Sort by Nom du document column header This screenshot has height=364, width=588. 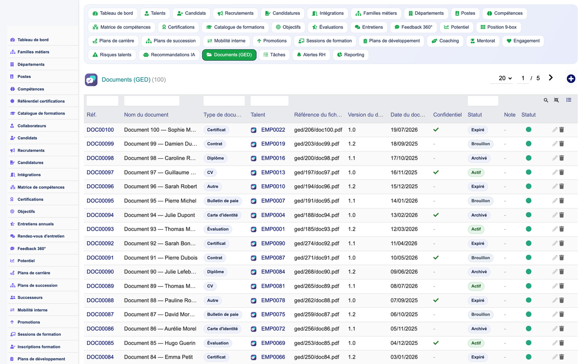click(x=146, y=115)
